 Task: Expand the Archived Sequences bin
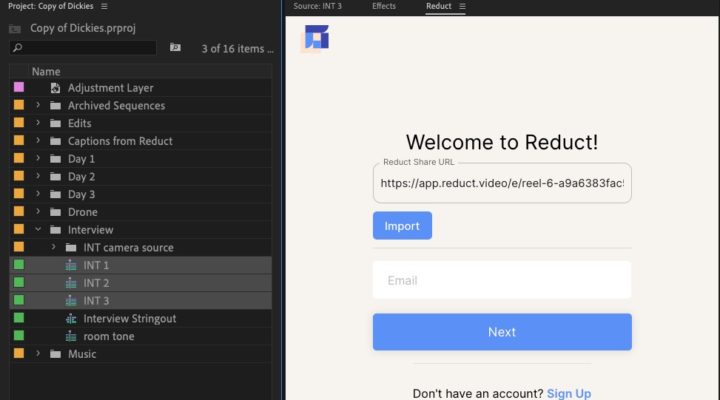(x=38, y=105)
